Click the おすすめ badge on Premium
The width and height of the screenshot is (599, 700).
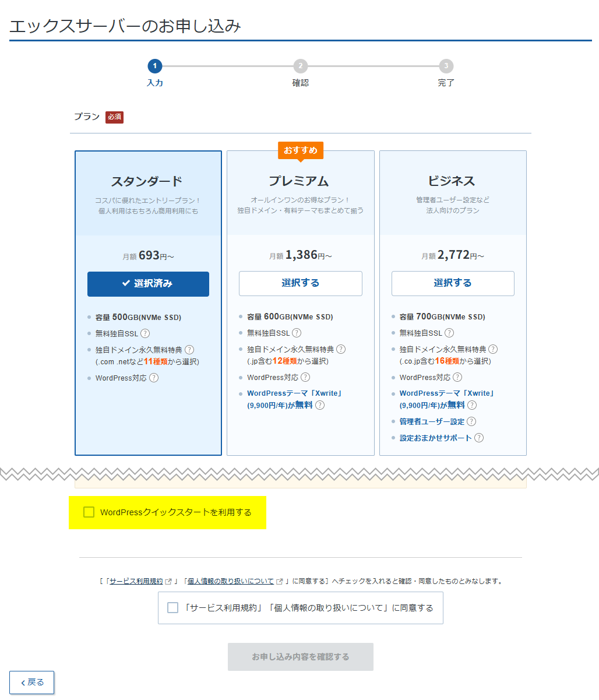(x=301, y=150)
